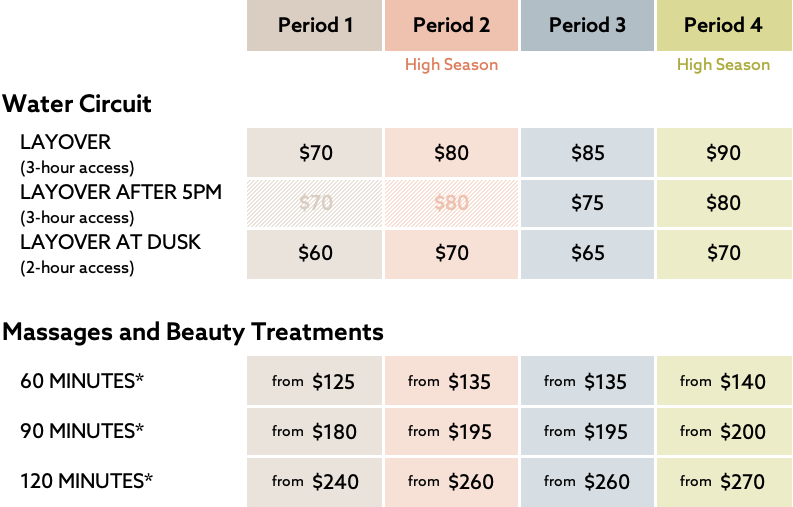Select the LAYOVER AFTER 5PM row label
Viewport: 793px width, 507px height.
pyautogui.click(x=121, y=192)
